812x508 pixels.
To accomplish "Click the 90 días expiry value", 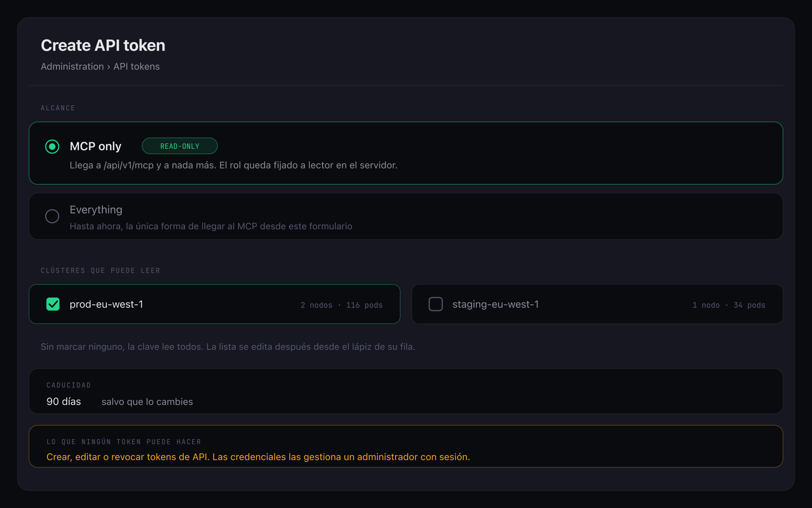I will click(x=64, y=402).
